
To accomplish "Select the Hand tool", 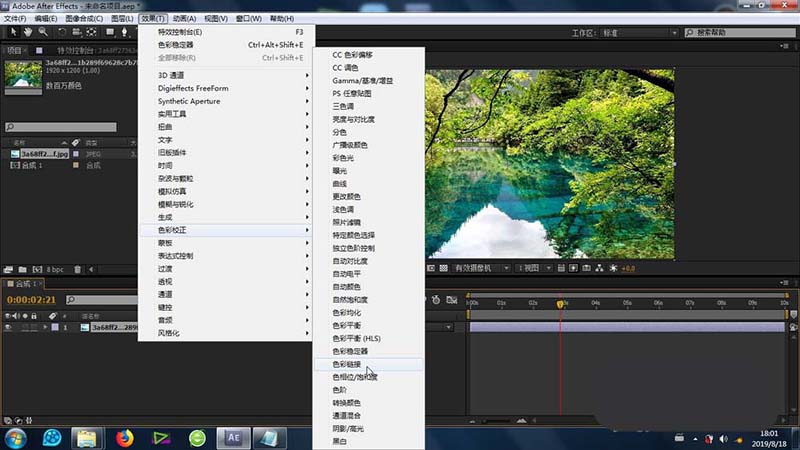I will (28, 32).
